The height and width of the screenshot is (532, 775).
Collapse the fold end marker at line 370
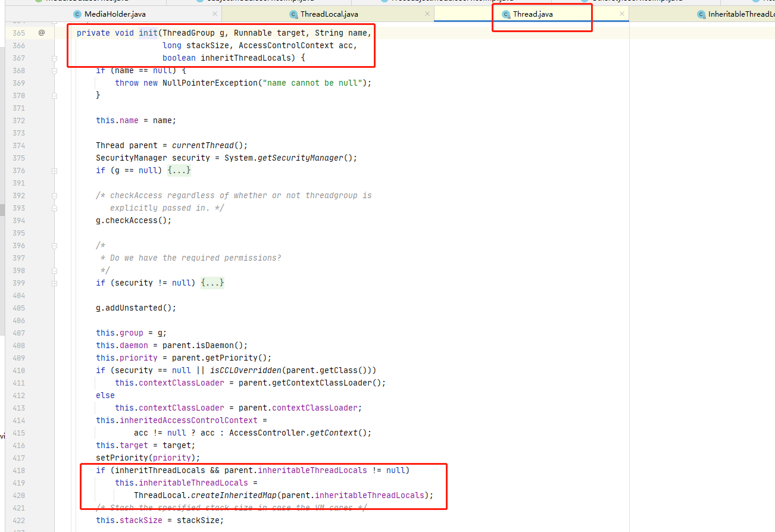pos(54,95)
